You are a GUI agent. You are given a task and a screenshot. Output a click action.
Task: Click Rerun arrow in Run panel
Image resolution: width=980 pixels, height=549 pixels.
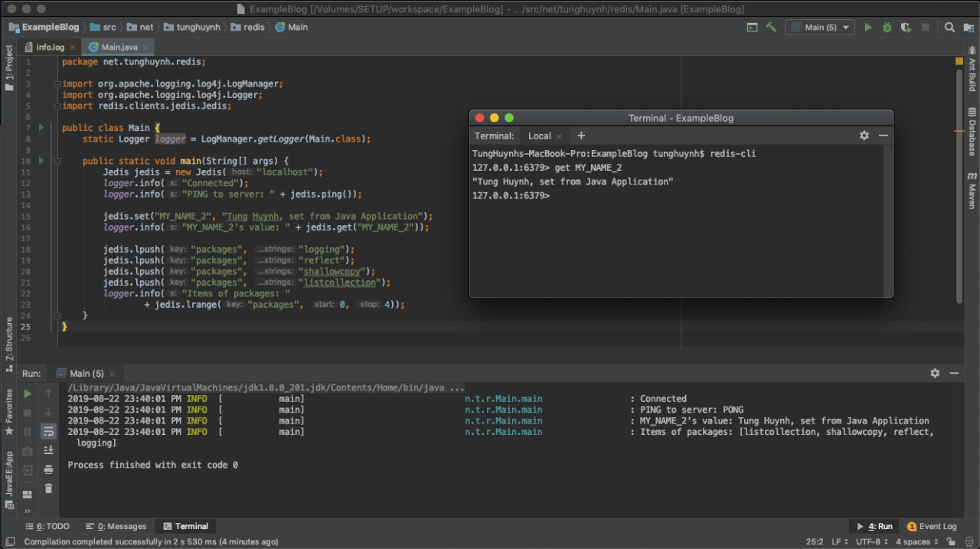pyautogui.click(x=28, y=394)
